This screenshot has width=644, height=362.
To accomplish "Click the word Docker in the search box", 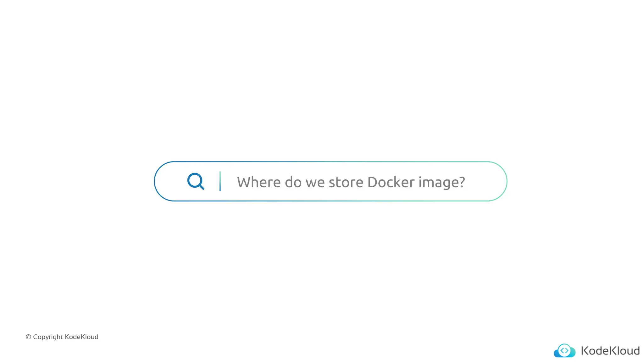I will [391, 182].
